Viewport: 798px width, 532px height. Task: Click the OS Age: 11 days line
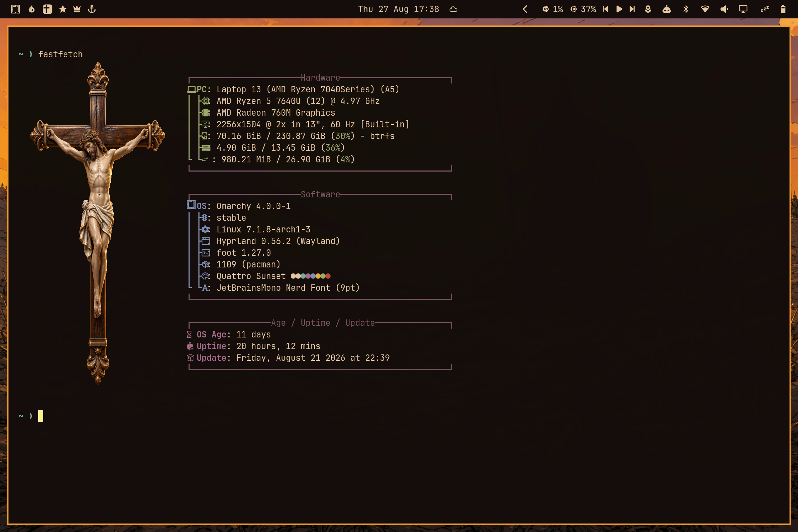click(229, 335)
